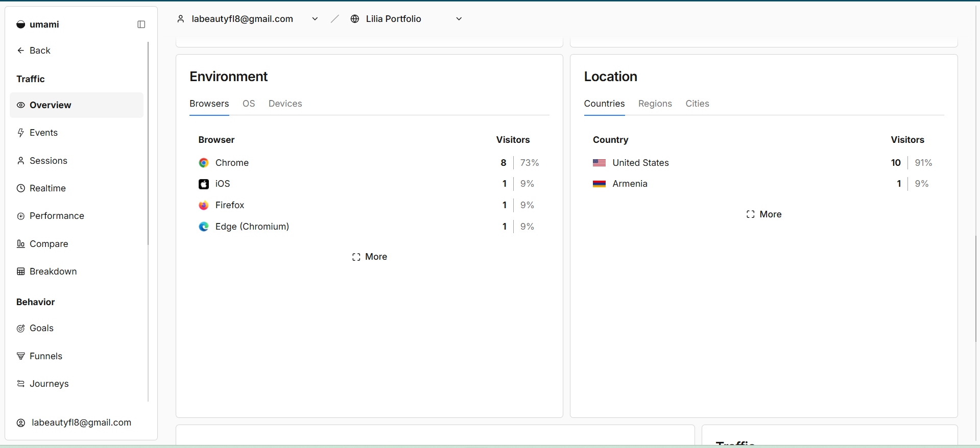Switch to the Cities tab
The image size is (980, 448).
(697, 104)
